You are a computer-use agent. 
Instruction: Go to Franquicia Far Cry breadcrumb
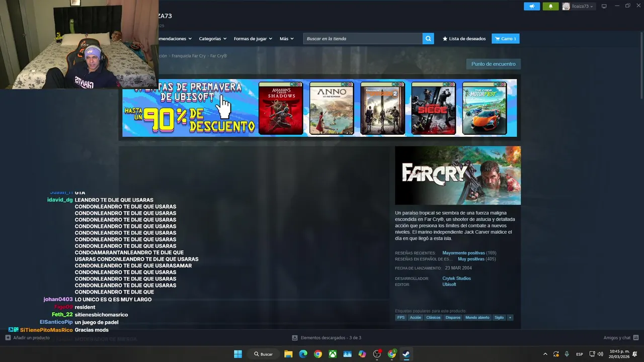188,56
